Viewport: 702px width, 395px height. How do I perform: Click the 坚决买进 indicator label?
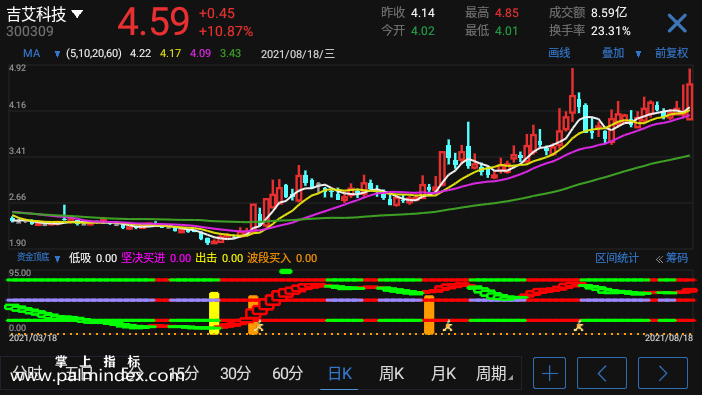(143, 258)
